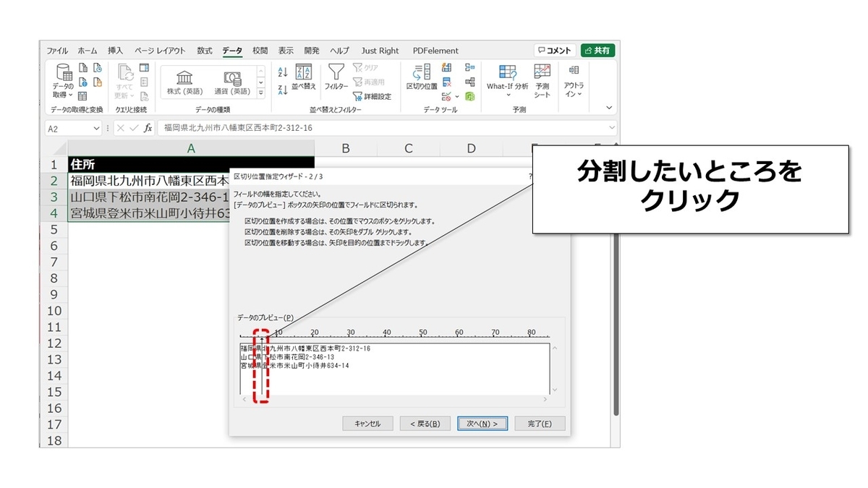The height and width of the screenshot is (488, 868).
Task: Select the column B header
Action: pyautogui.click(x=346, y=148)
